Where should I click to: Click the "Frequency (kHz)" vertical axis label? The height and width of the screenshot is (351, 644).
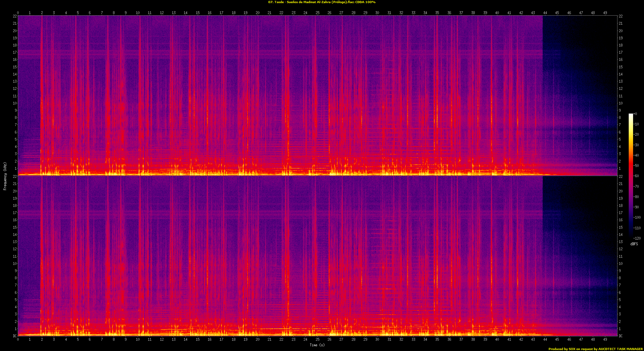(x=5, y=176)
